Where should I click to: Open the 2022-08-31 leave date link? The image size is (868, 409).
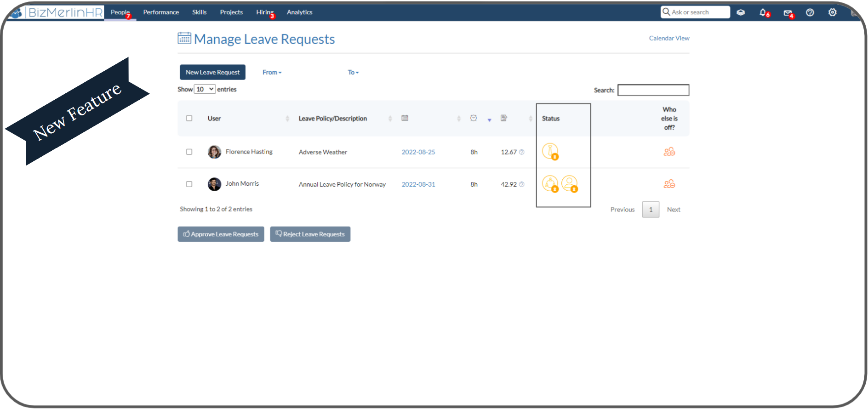click(x=418, y=184)
